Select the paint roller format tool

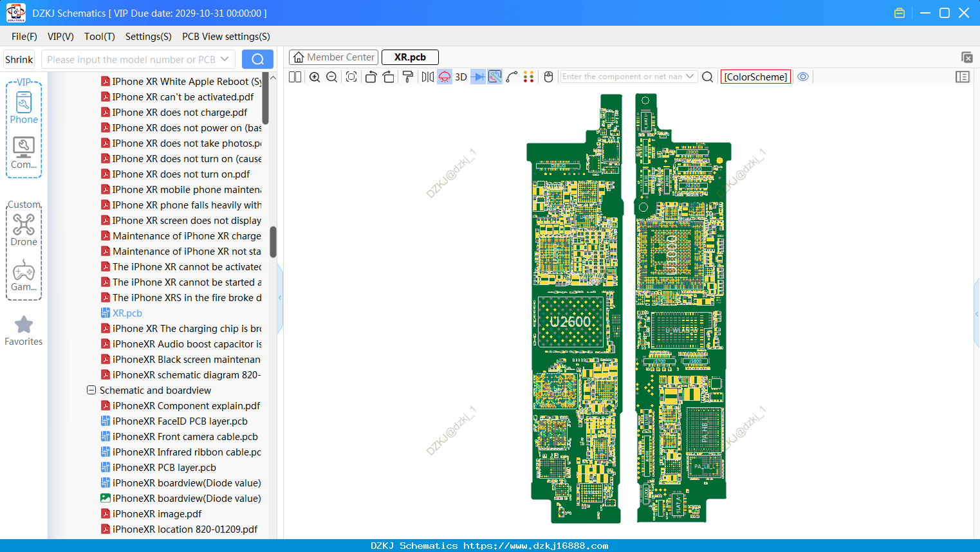408,77
